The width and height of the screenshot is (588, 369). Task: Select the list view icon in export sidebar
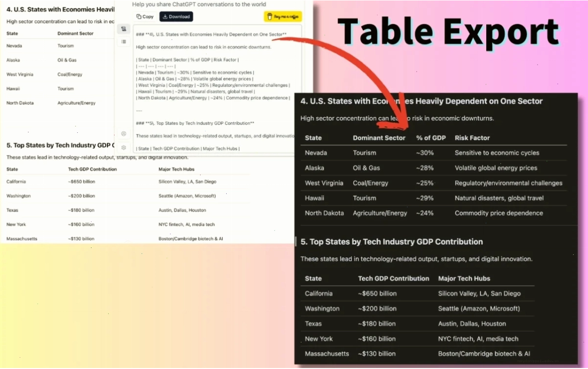click(x=123, y=42)
